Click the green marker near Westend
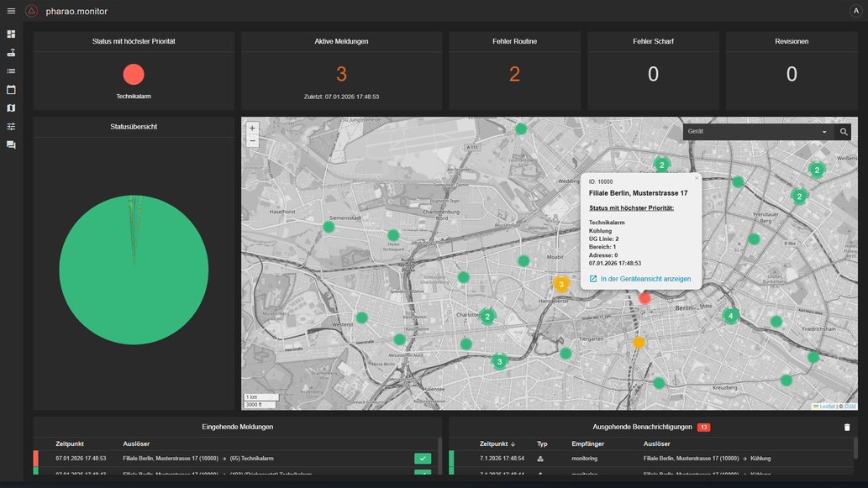Image resolution: width=868 pixels, height=488 pixels. click(x=361, y=317)
